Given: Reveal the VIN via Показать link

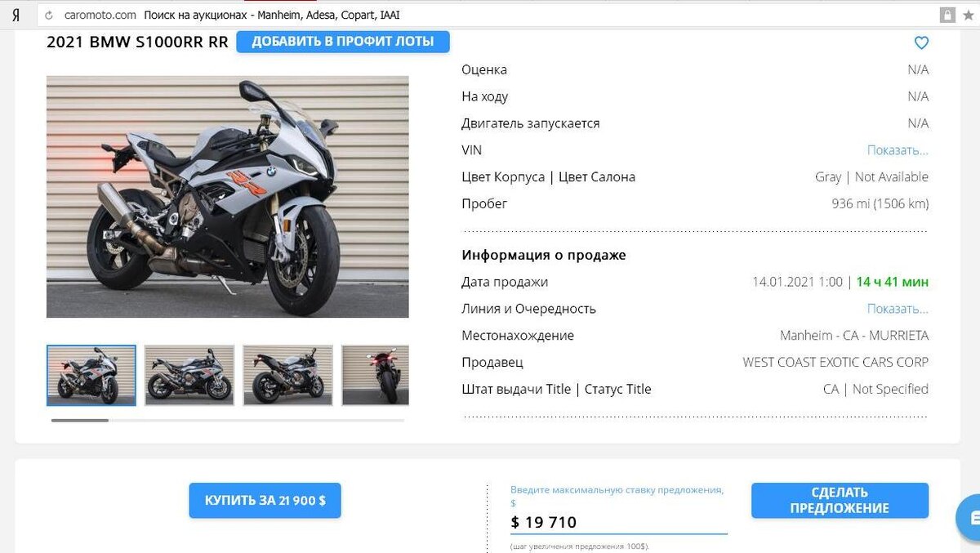Looking at the screenshot, I should (x=897, y=149).
